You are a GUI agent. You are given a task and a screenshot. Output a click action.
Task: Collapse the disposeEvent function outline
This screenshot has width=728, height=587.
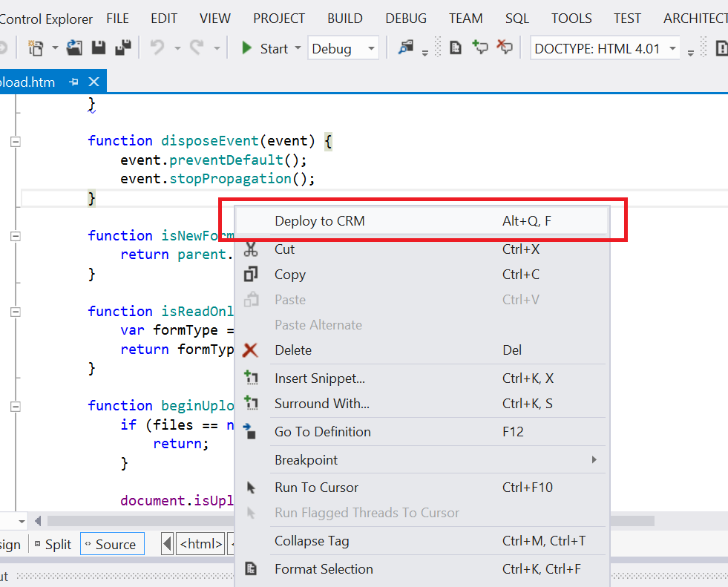(16, 141)
